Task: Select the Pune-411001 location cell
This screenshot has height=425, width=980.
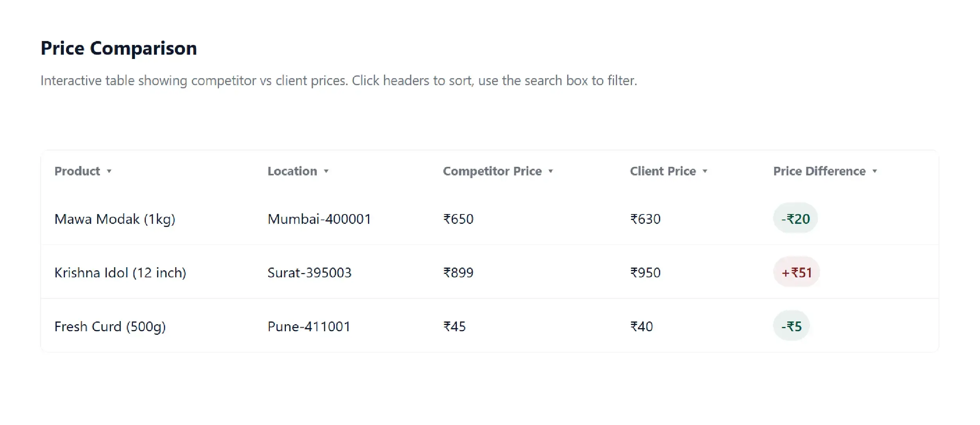Action: tap(309, 326)
